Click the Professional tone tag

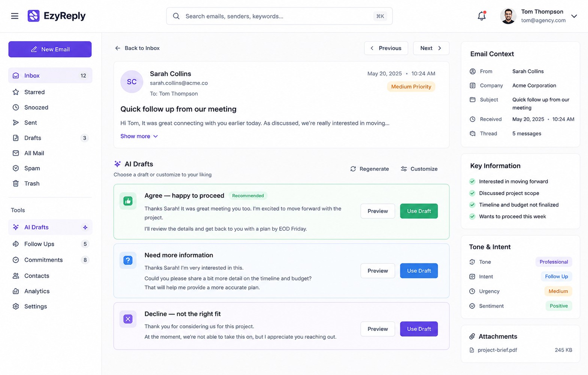[554, 262]
